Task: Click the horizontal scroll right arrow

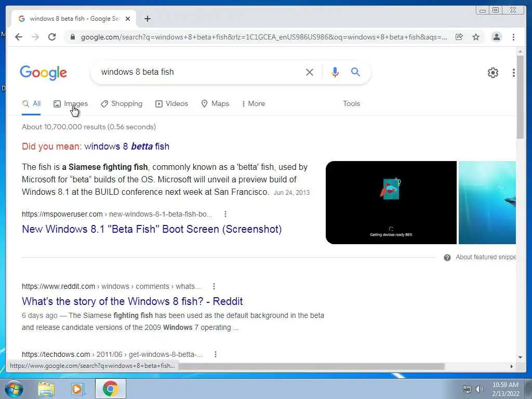Action: click(x=512, y=366)
